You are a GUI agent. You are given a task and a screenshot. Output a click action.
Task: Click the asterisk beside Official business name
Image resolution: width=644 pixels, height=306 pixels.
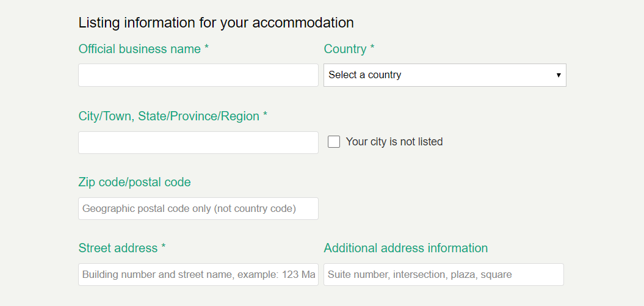pyautogui.click(x=207, y=48)
